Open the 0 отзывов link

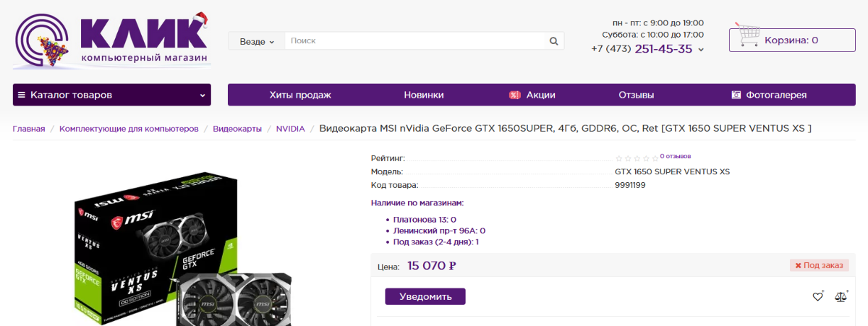(675, 156)
